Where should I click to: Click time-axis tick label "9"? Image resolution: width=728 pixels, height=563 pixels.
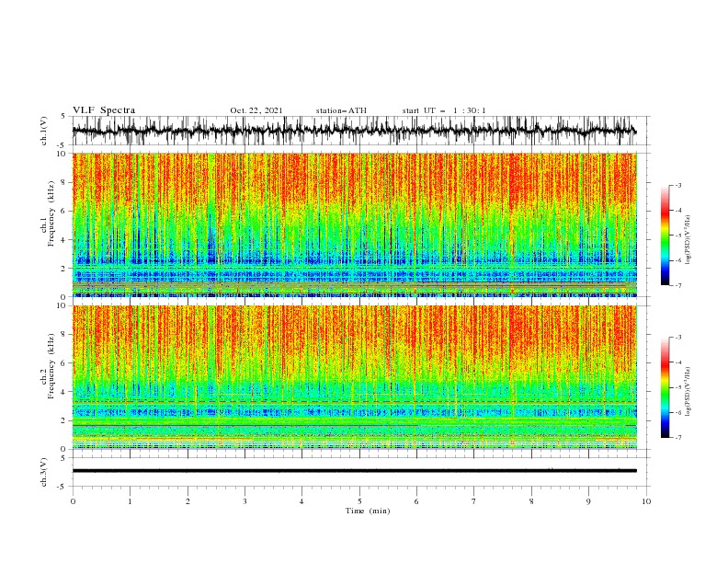pos(588,501)
